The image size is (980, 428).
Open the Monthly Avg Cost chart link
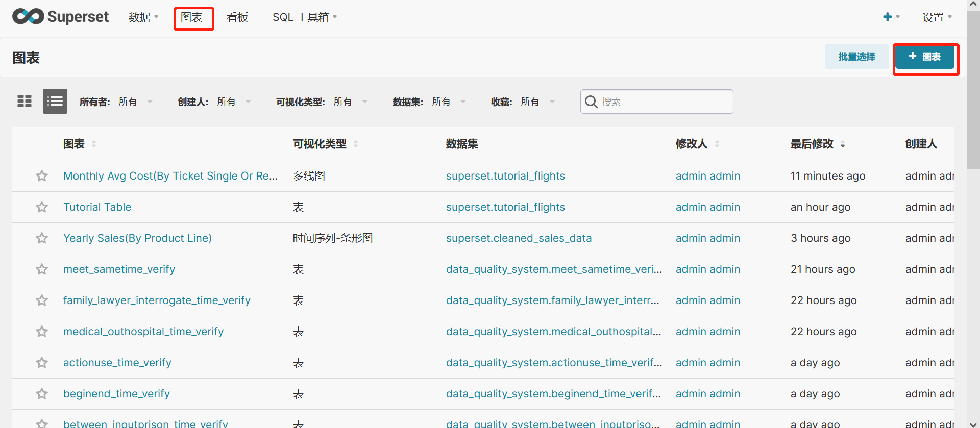coord(170,176)
